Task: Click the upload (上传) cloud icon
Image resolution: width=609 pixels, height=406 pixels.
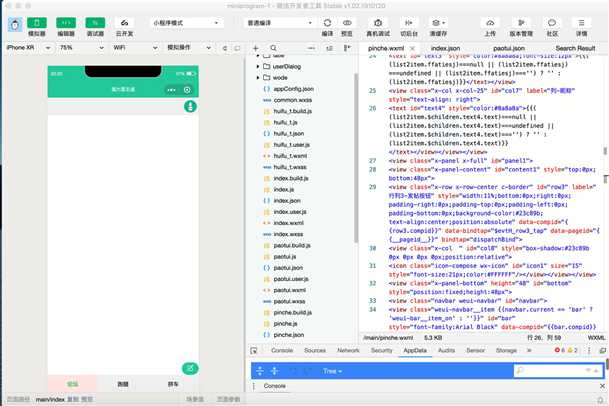Action: pos(490,23)
